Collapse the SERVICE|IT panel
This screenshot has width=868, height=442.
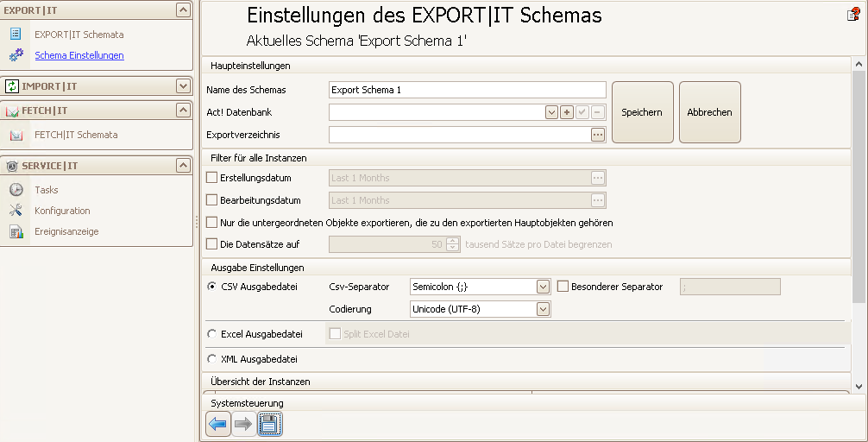(183, 165)
